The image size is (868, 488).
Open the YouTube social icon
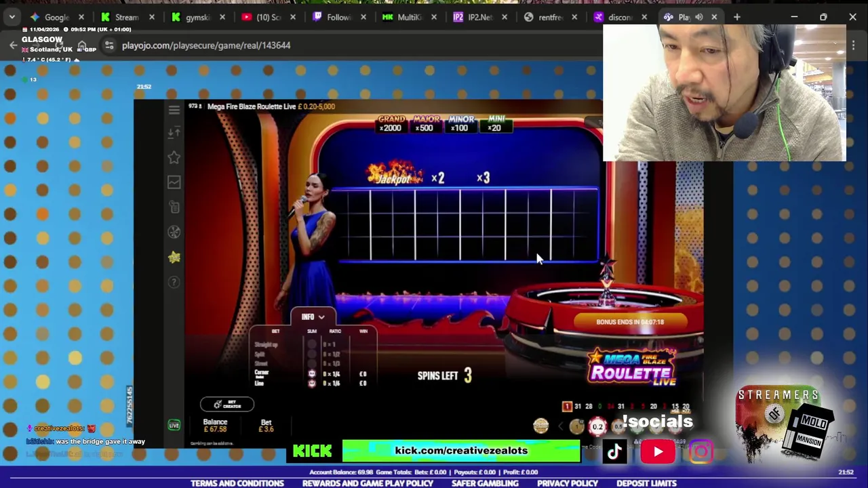(x=658, y=452)
